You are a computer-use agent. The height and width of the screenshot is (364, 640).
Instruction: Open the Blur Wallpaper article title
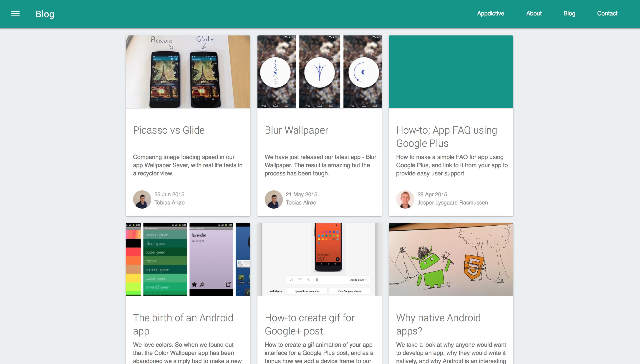pos(296,130)
